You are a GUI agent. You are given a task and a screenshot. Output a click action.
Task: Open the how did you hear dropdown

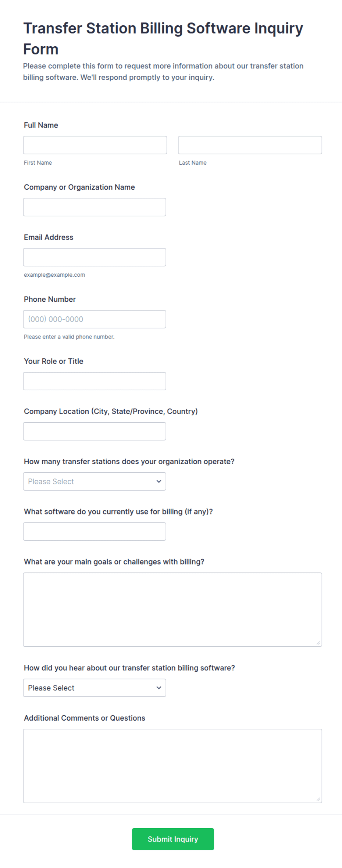[x=95, y=688]
